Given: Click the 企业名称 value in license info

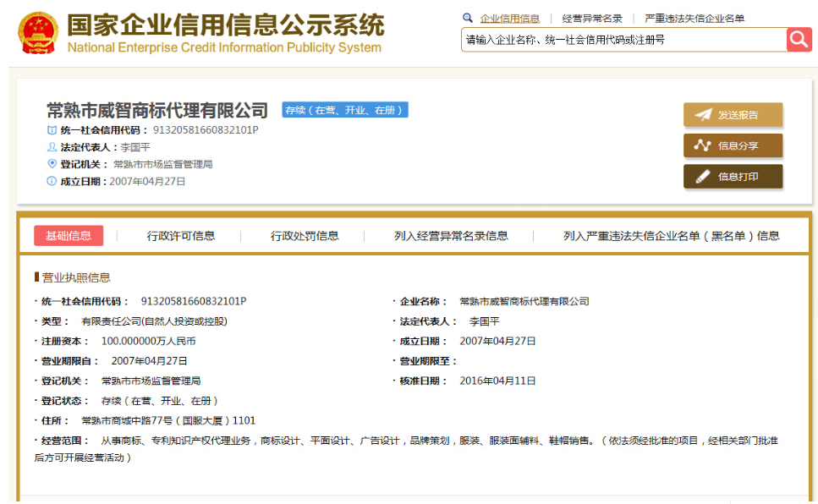Looking at the screenshot, I should [524, 302].
